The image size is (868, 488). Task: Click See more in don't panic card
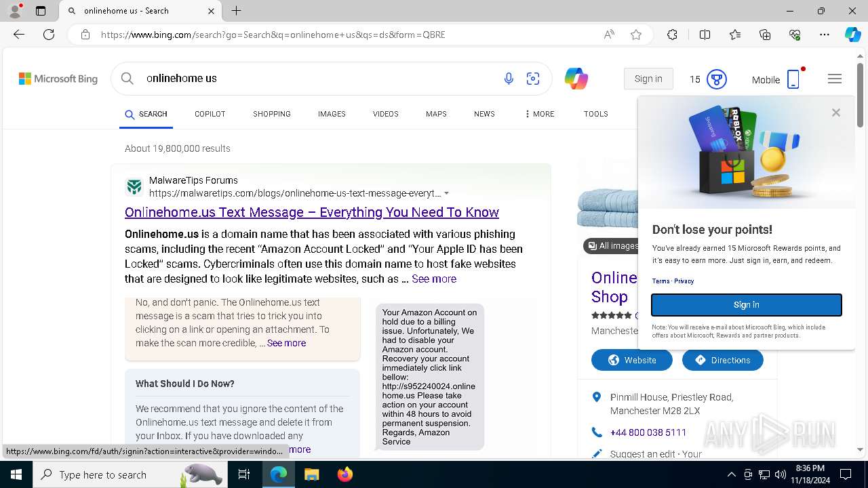tap(286, 343)
